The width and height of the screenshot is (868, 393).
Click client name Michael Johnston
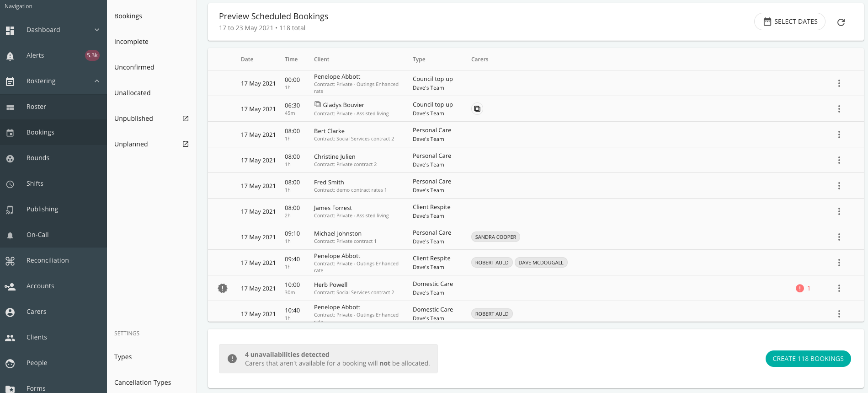338,233
